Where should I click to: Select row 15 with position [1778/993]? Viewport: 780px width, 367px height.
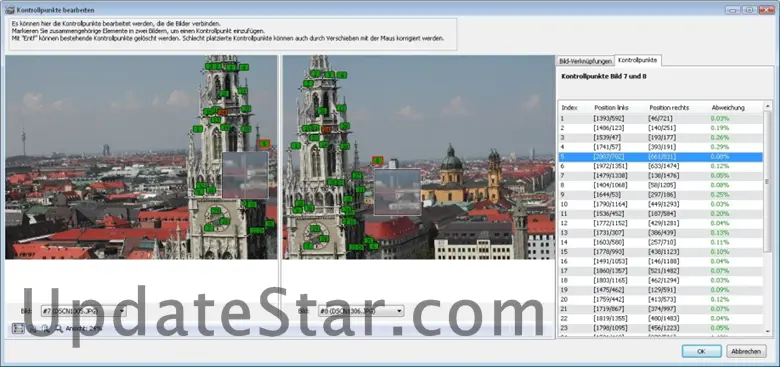point(661,252)
